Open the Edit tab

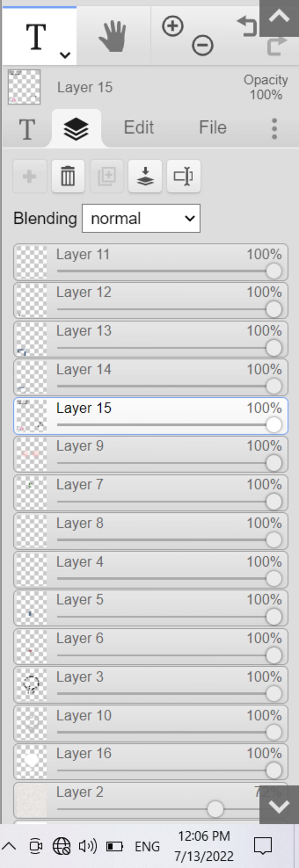pyautogui.click(x=139, y=127)
